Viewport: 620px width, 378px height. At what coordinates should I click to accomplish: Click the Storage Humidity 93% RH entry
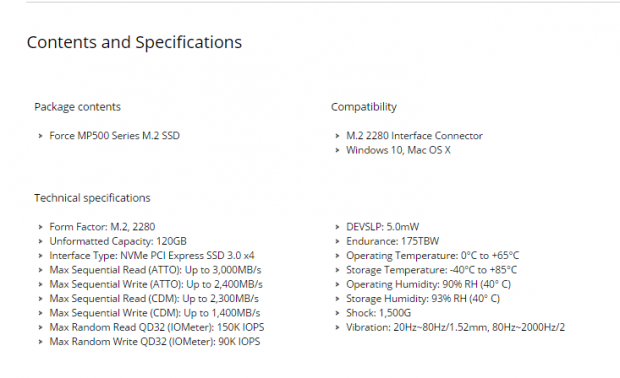[423, 299]
